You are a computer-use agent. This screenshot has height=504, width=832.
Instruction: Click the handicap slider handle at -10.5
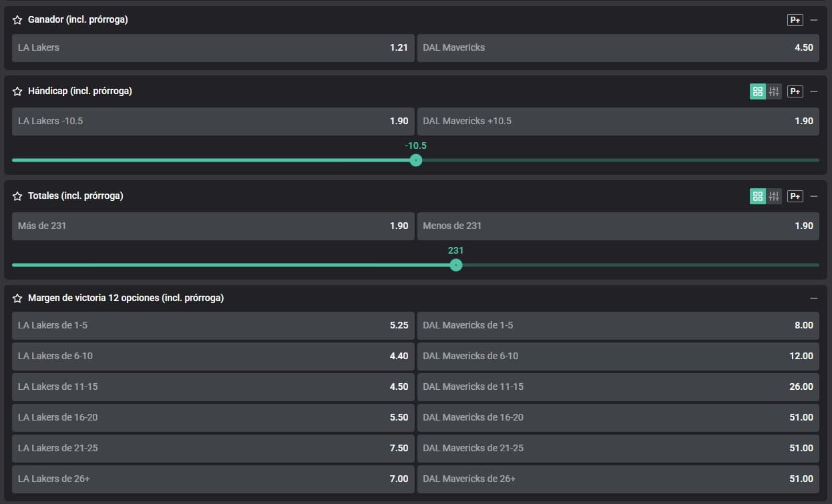click(x=416, y=160)
